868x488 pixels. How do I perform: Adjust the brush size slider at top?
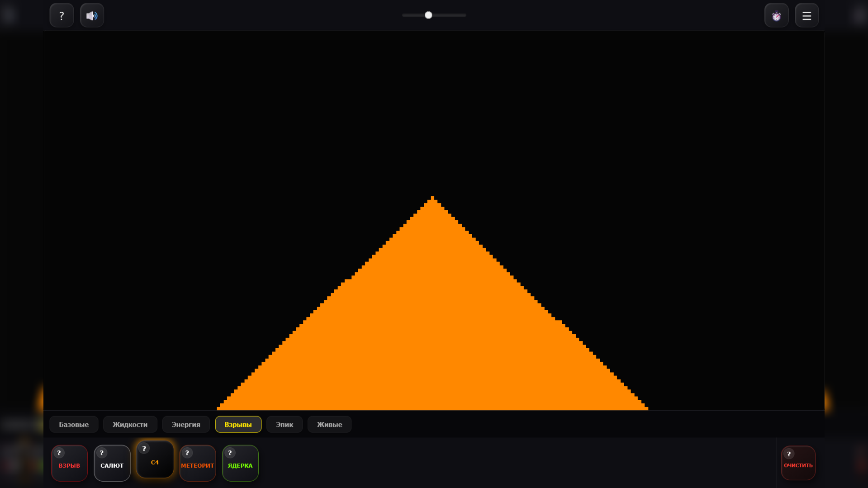[428, 15]
